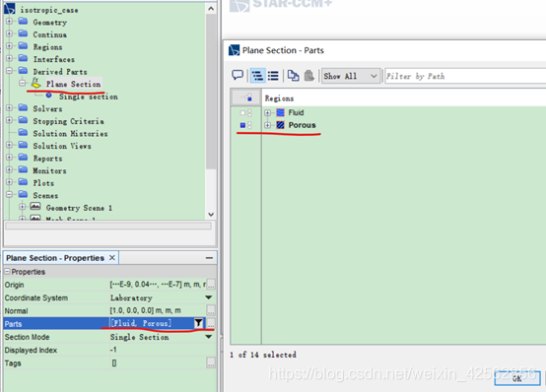The image size is (546, 392).
Task: Click the vertical scrollbar thumb in tree
Action: (x=211, y=92)
